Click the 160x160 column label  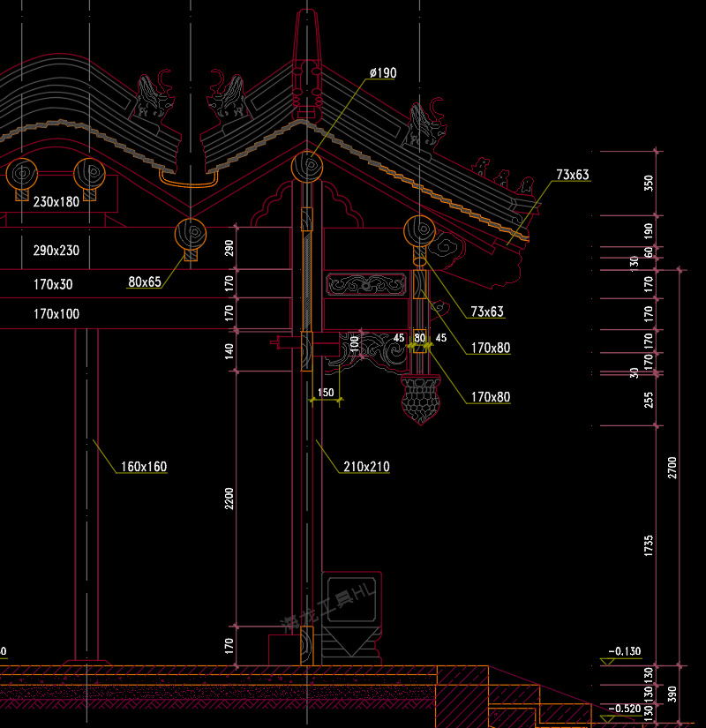point(144,467)
